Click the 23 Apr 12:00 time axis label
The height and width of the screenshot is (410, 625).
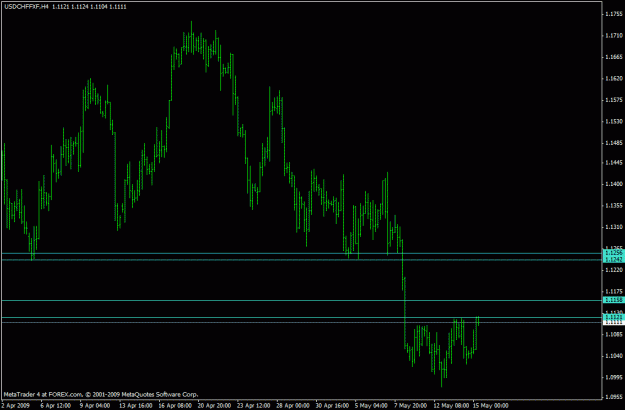coord(254,406)
